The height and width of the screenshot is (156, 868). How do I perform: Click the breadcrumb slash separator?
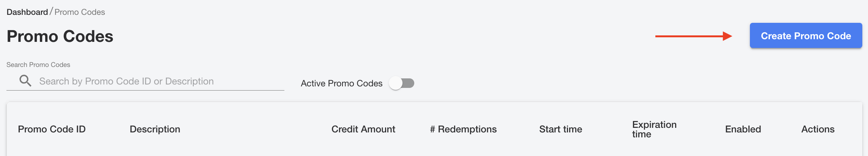[51, 12]
